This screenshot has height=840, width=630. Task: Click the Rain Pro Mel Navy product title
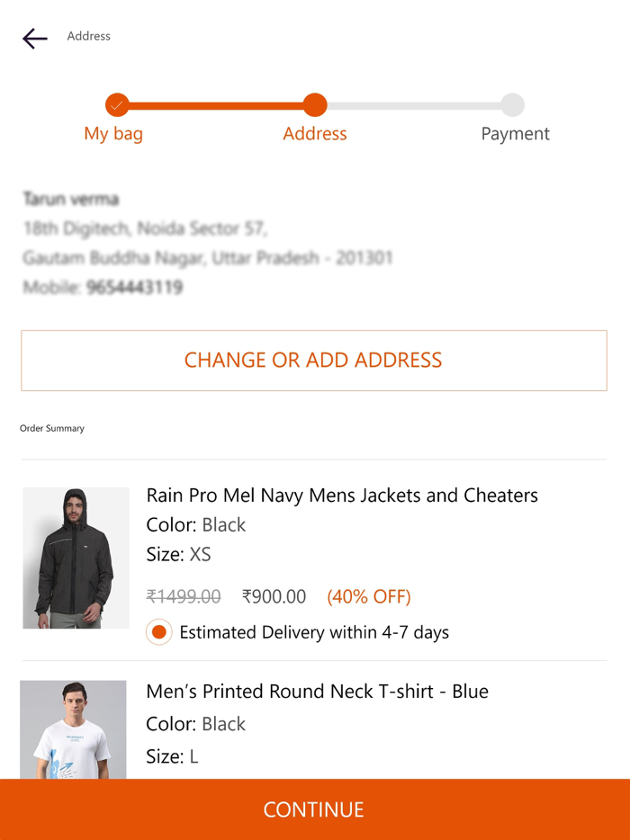coord(342,495)
